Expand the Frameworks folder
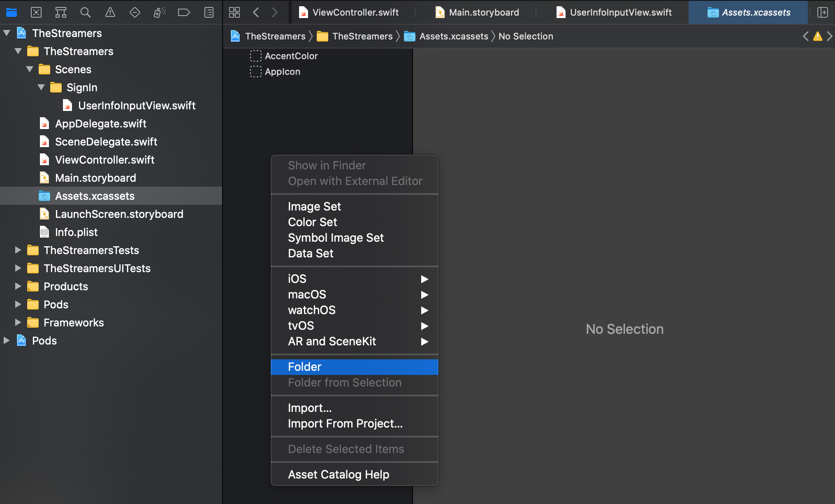Viewport: 835px width, 504px height. (x=18, y=322)
